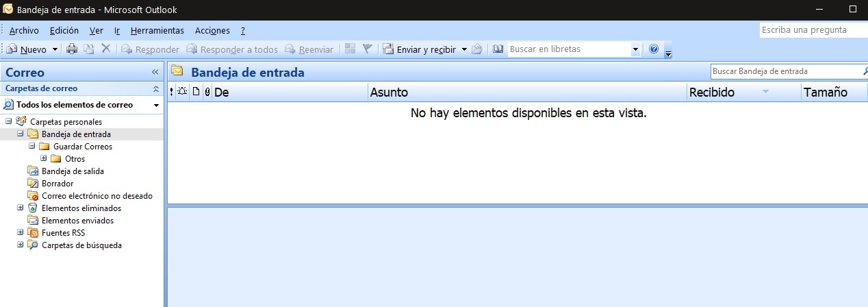Click Responder a todos button

pyautogui.click(x=232, y=49)
